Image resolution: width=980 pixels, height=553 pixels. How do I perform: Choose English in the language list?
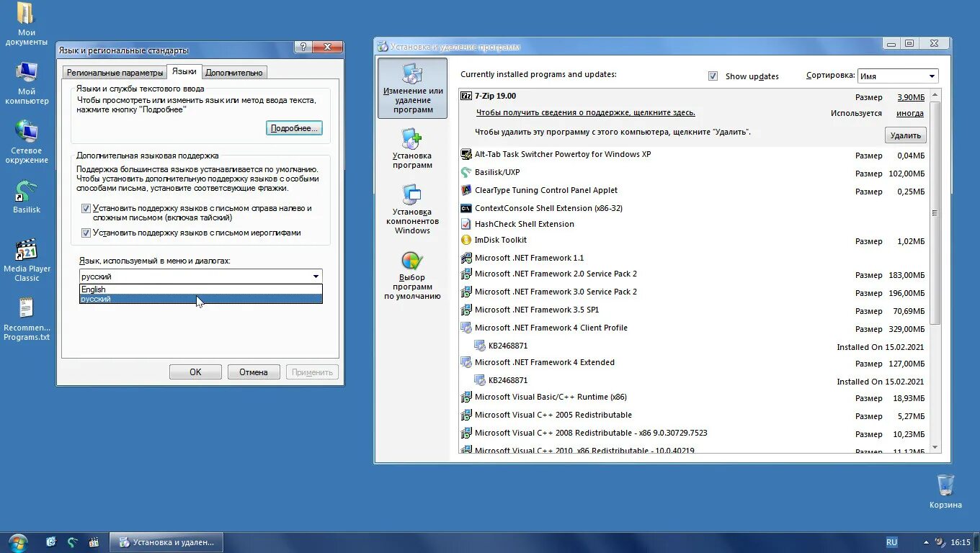(200, 289)
